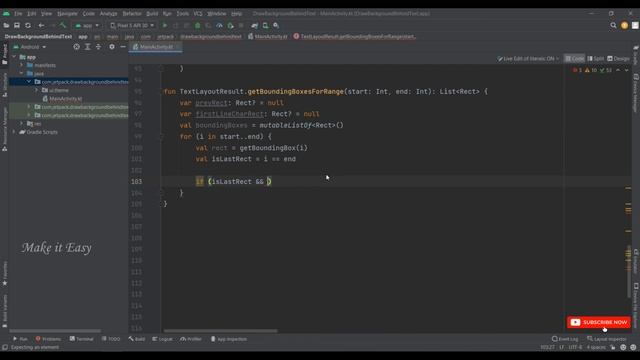Collapse the java folder node
This screenshot has height=360, width=640.
point(22,73)
